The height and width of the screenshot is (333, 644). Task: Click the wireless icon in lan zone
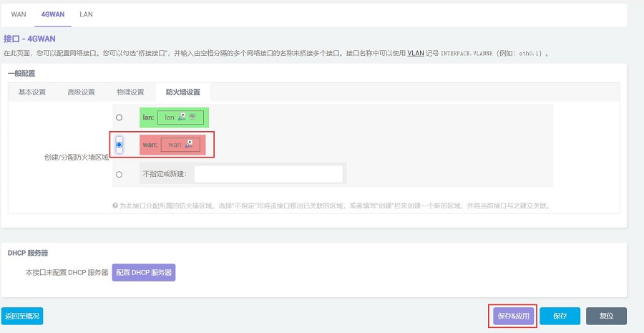point(191,117)
